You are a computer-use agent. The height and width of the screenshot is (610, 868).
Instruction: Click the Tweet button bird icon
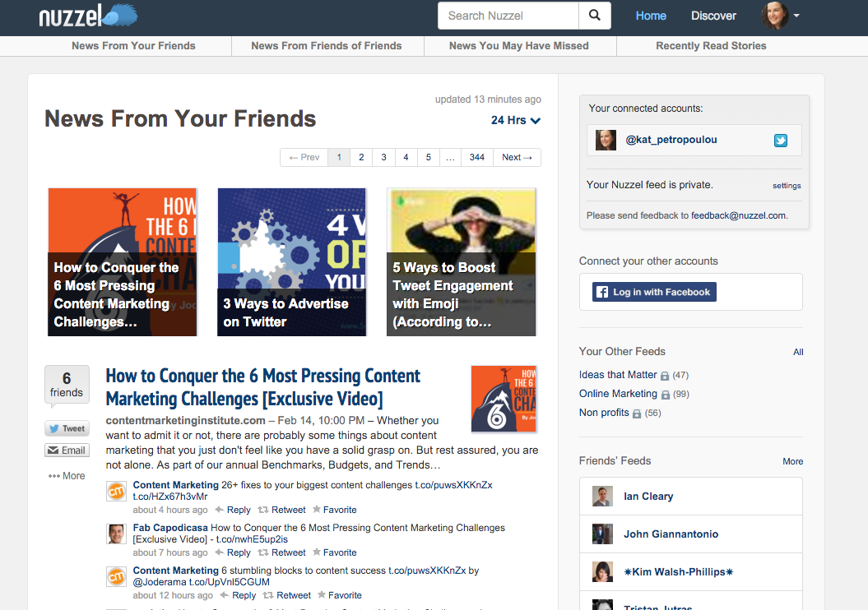[54, 428]
